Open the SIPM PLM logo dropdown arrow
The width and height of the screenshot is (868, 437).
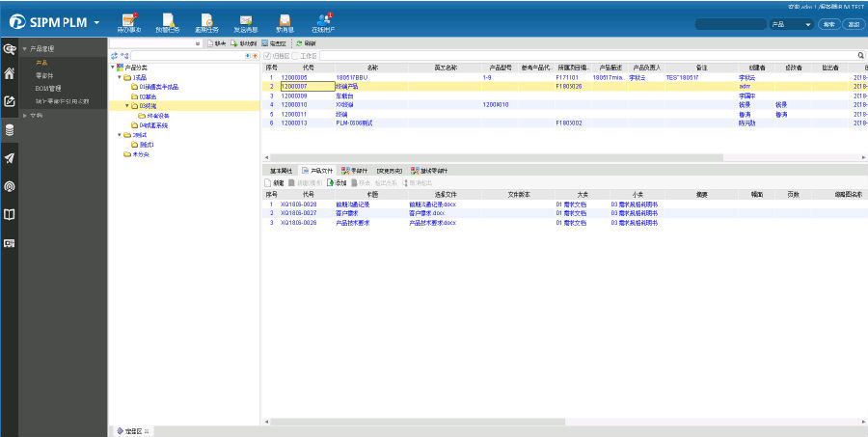pyautogui.click(x=96, y=23)
